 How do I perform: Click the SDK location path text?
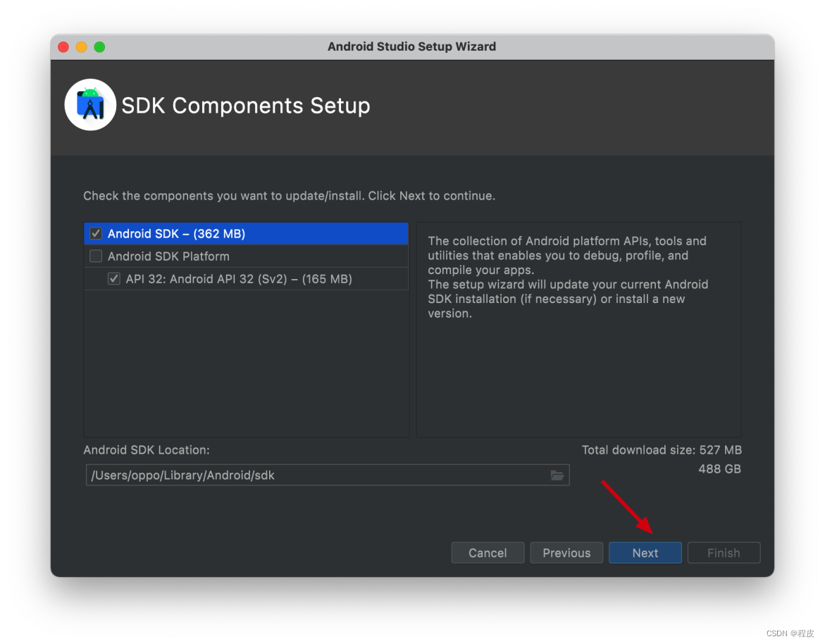pos(169,475)
